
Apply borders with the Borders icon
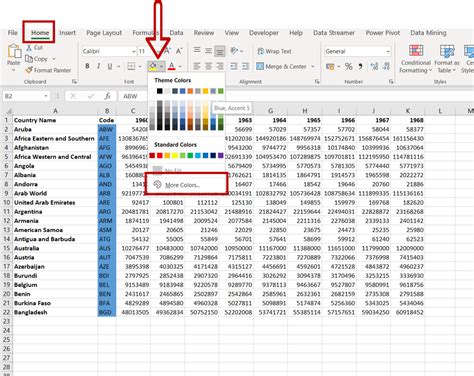131,66
